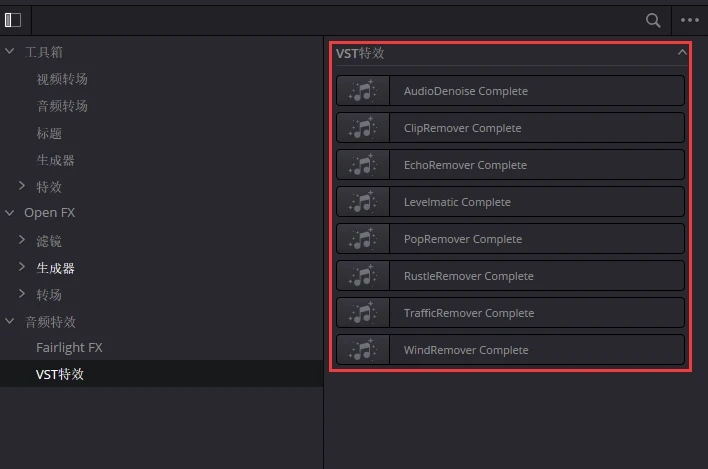
Task: Collapse the 工具箱 tree section
Action: pos(10,51)
